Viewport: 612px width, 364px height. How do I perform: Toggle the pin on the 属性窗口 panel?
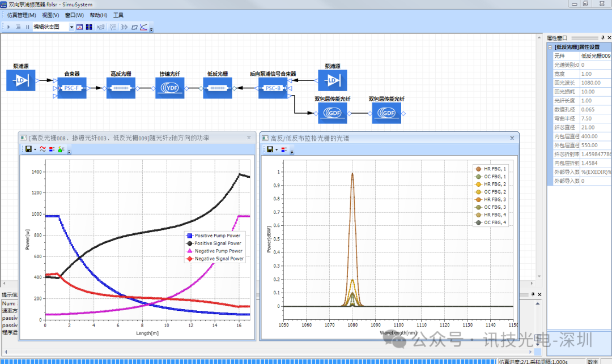point(602,38)
